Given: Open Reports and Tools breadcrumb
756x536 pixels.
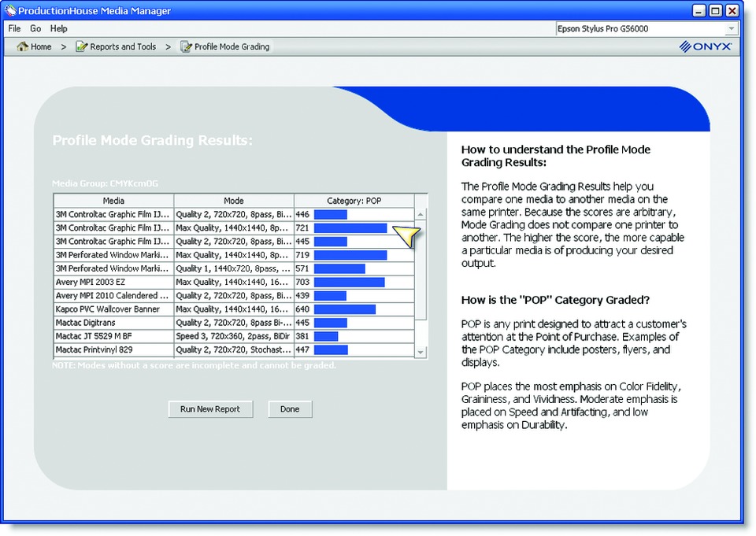Looking at the screenshot, I should (116, 46).
